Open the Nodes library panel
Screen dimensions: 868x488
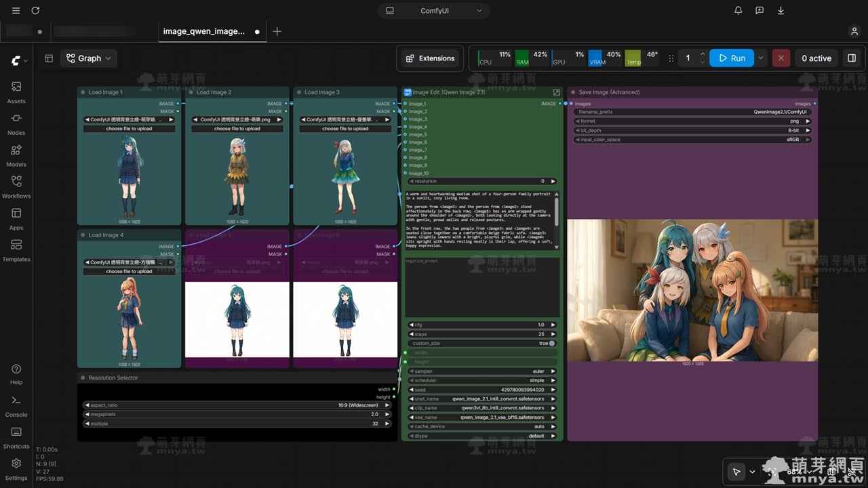[16, 124]
